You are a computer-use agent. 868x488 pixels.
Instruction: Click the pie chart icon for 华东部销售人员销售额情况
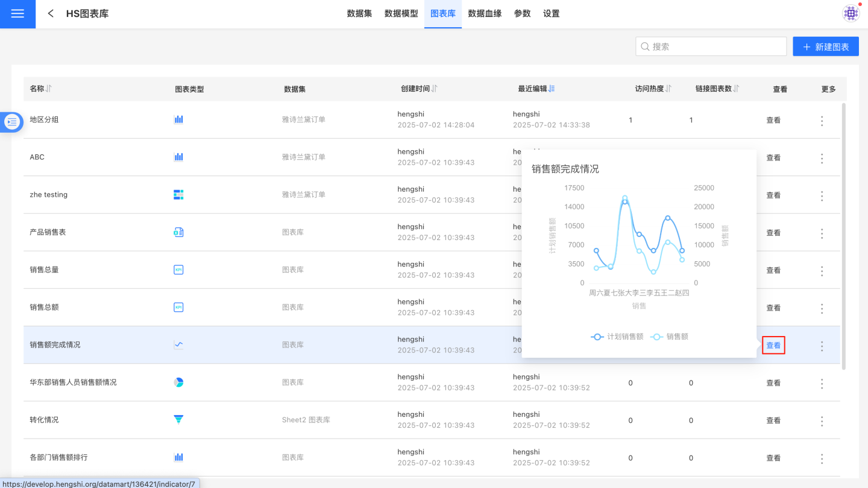pos(178,382)
